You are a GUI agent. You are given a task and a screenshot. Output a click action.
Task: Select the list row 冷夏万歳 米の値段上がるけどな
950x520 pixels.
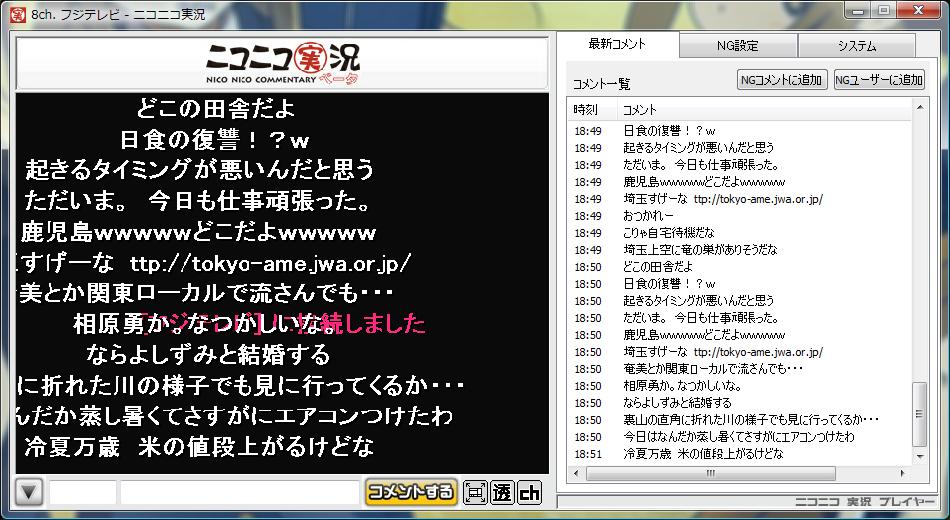tap(740, 454)
